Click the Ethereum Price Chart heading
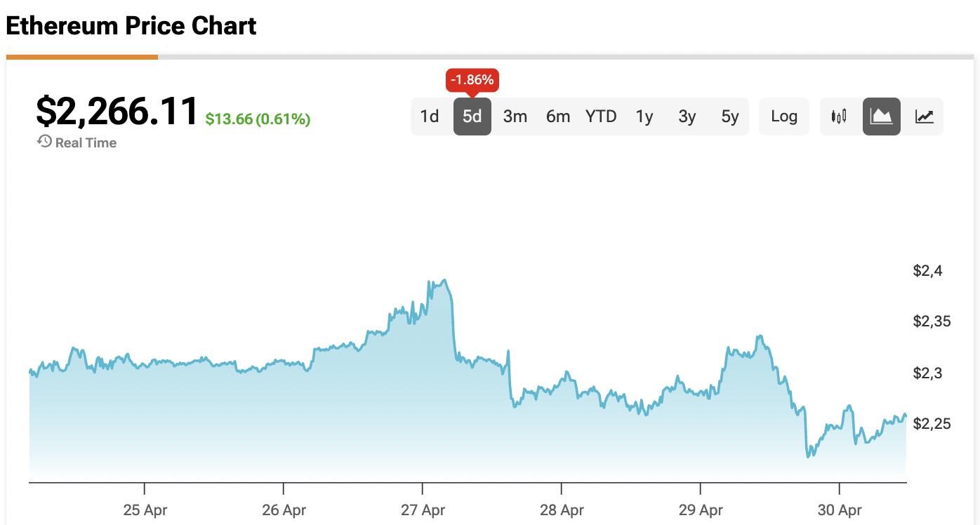980x525 pixels. point(131,26)
